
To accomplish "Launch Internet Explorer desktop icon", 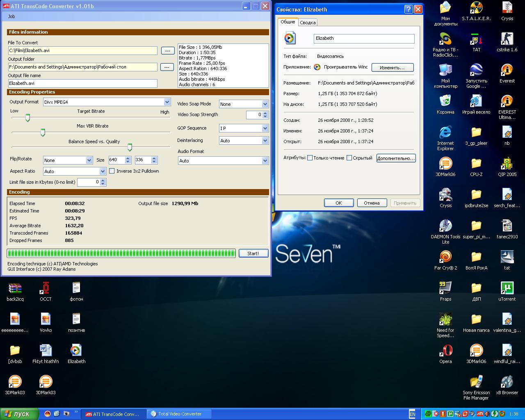I will point(445,132).
